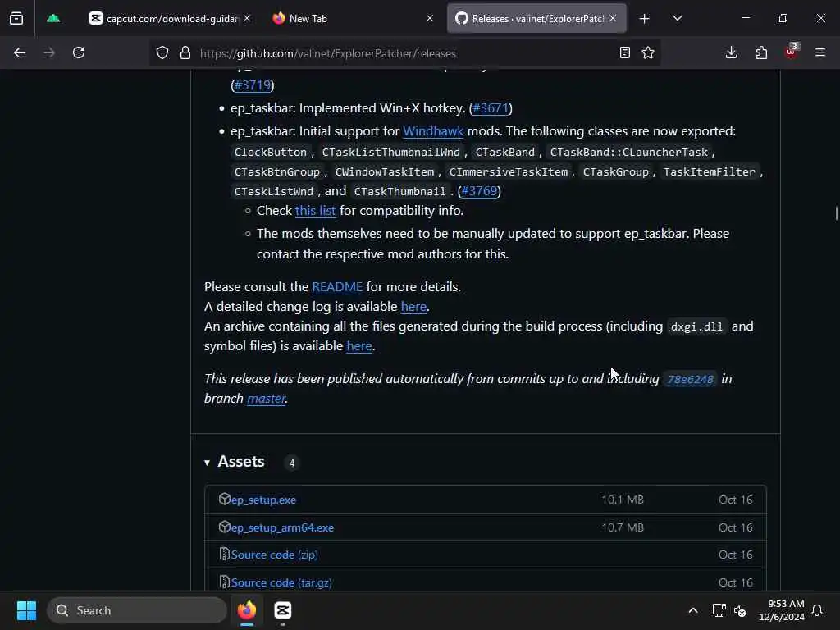Open the README link
Screen dimensions: 840x630
click(337, 286)
